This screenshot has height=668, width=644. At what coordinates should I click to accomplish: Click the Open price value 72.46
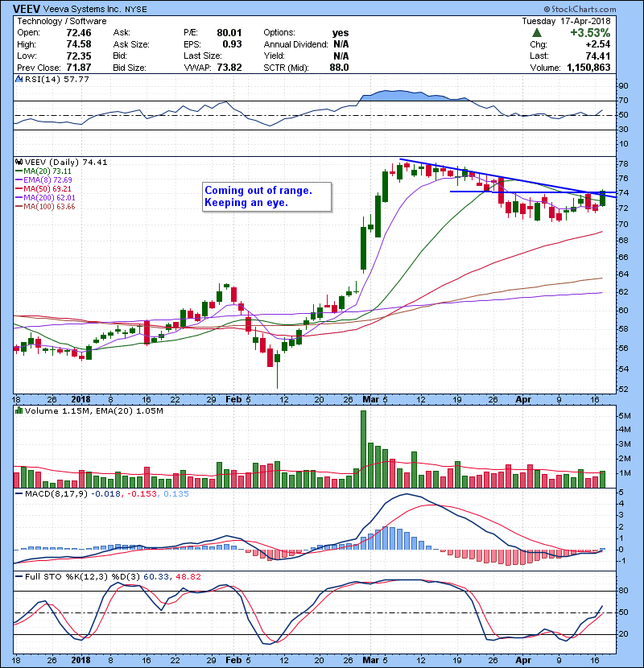pos(79,33)
